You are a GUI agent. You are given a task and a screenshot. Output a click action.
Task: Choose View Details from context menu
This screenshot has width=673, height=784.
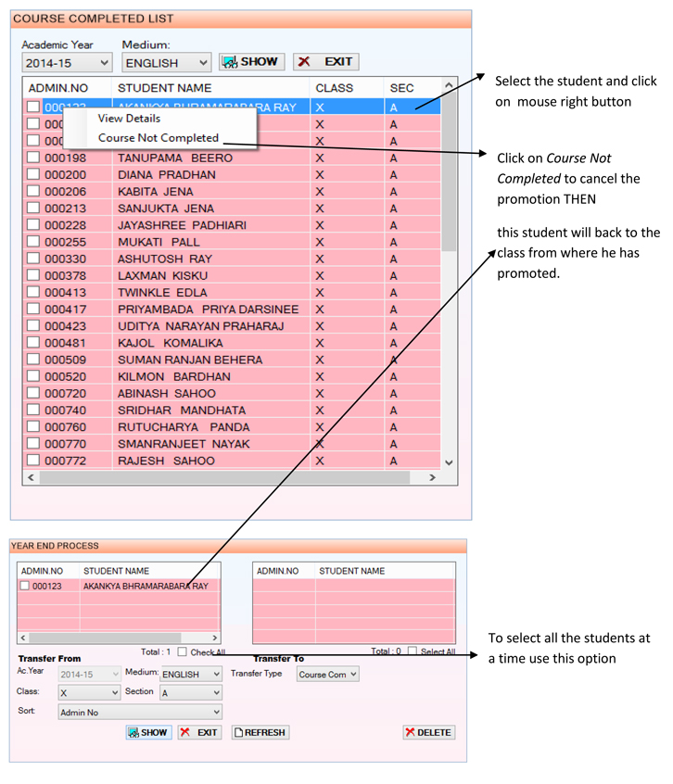pyautogui.click(x=129, y=119)
